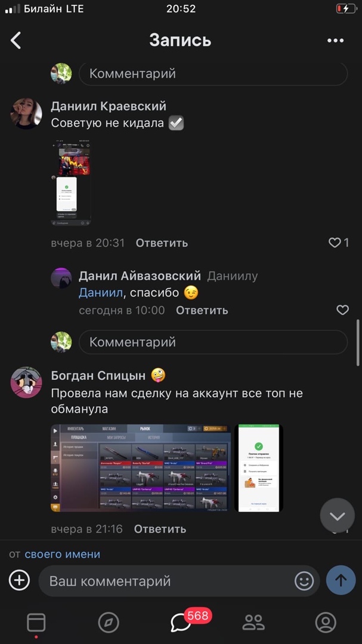The height and width of the screenshot is (644, 362).
Task: Send comment with the blue arrow button
Action: pyautogui.click(x=341, y=580)
